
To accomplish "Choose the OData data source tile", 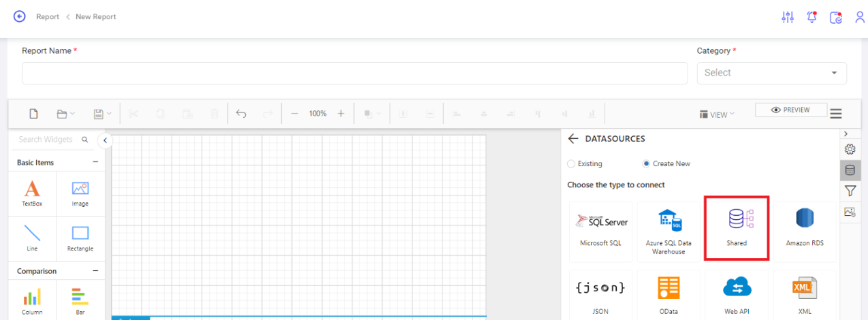I will click(669, 295).
